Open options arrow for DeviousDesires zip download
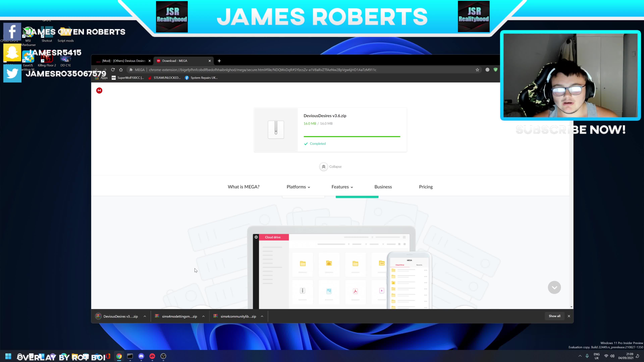Viewport: 644px width, 362px height. point(145,316)
